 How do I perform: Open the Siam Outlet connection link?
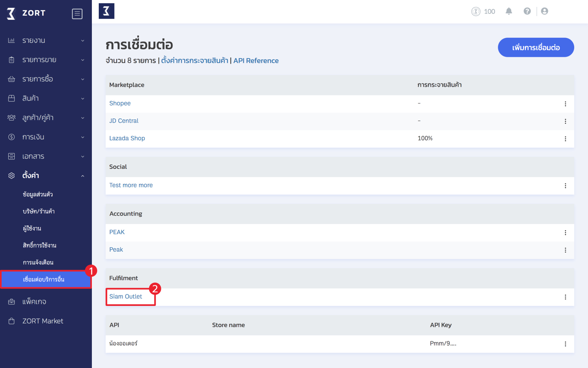click(x=126, y=296)
